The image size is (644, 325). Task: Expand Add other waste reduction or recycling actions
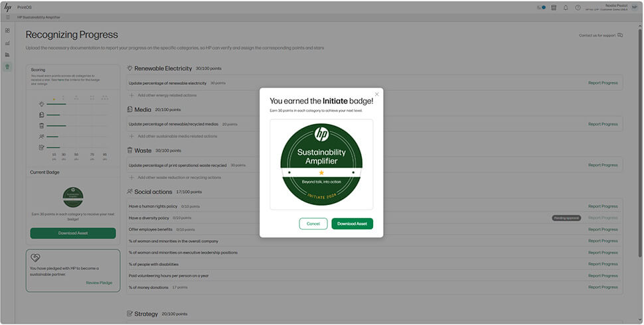[x=175, y=178]
